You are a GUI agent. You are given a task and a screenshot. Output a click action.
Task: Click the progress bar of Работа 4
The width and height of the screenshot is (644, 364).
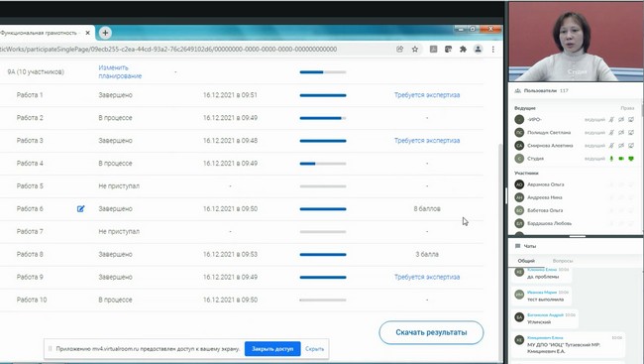click(323, 164)
